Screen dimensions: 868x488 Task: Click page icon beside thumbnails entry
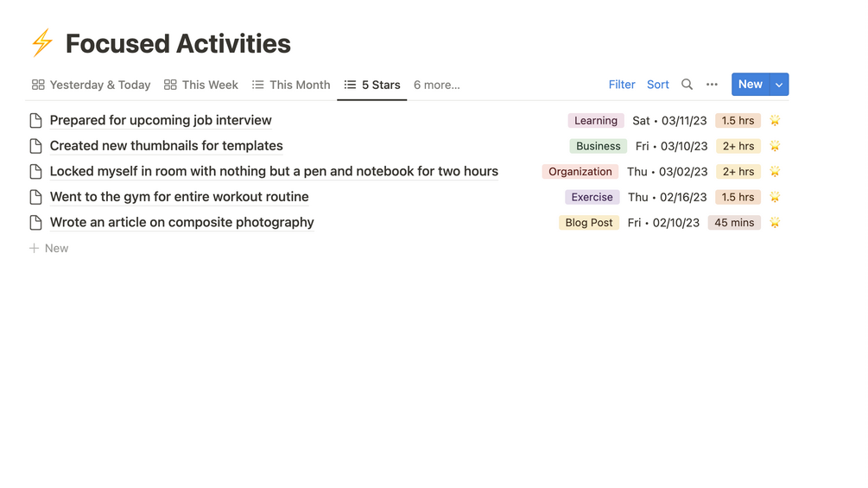pyautogui.click(x=35, y=146)
